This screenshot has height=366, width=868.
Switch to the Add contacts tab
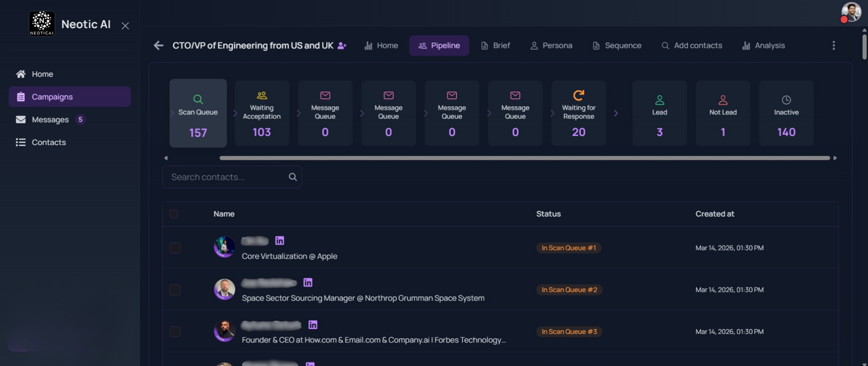coord(692,45)
